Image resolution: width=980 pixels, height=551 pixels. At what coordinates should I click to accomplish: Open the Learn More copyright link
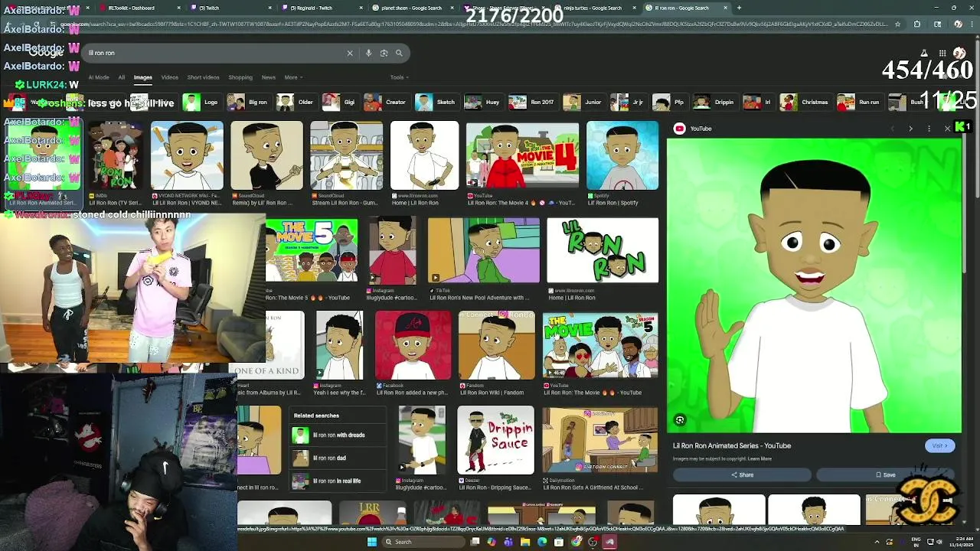pos(759,459)
